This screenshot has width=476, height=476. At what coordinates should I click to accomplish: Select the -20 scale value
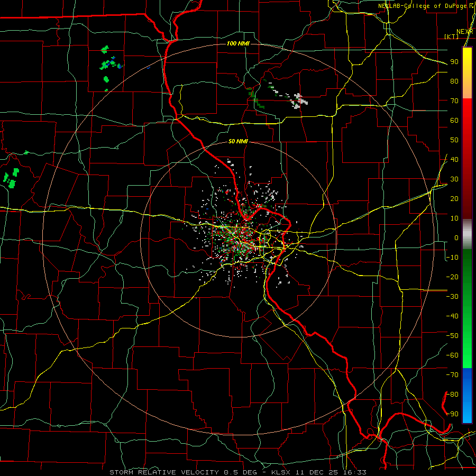pyautogui.click(x=452, y=277)
